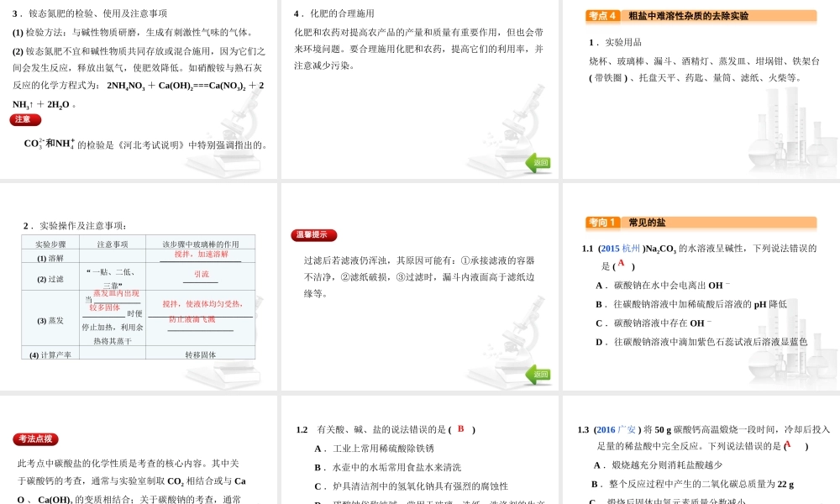Click red answer 引流 in table

[202, 274]
